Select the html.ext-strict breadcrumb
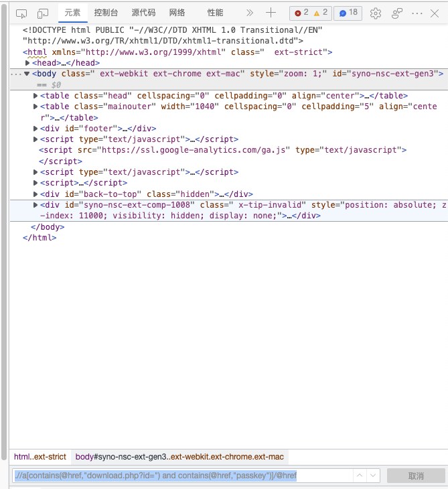The image size is (448, 489). (x=40, y=457)
